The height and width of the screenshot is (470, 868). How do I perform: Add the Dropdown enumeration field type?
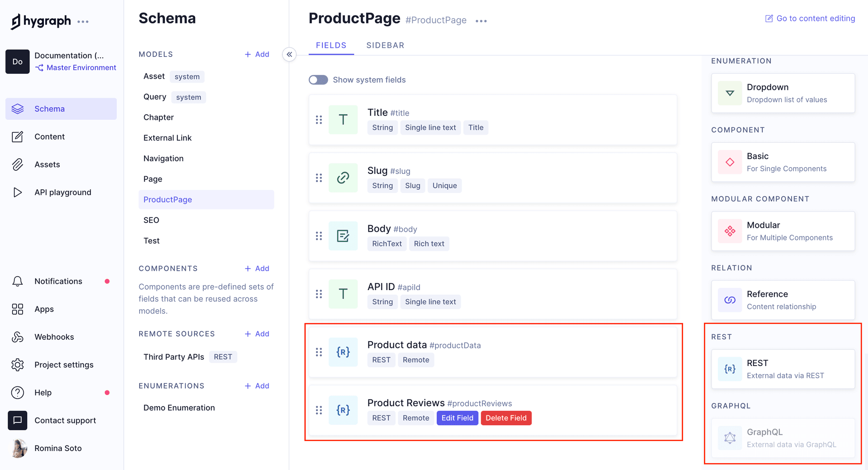click(x=783, y=93)
